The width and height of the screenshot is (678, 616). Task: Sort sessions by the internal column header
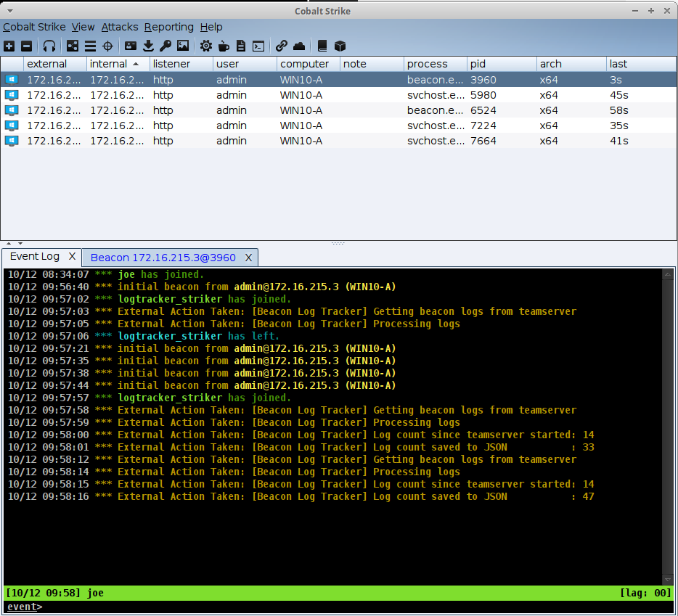pyautogui.click(x=109, y=64)
